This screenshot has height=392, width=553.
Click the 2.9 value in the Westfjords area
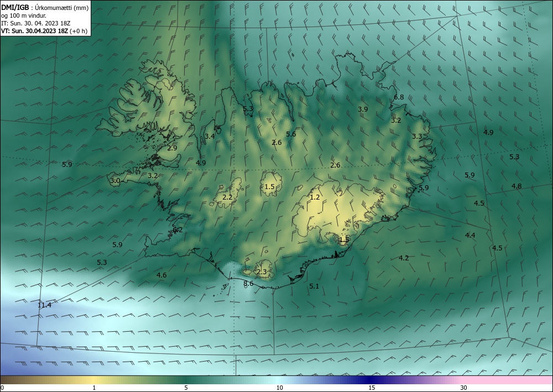coord(172,148)
